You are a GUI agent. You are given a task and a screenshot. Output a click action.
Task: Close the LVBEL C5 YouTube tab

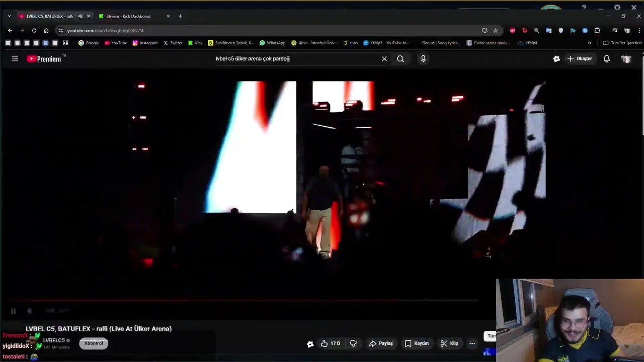click(89, 16)
